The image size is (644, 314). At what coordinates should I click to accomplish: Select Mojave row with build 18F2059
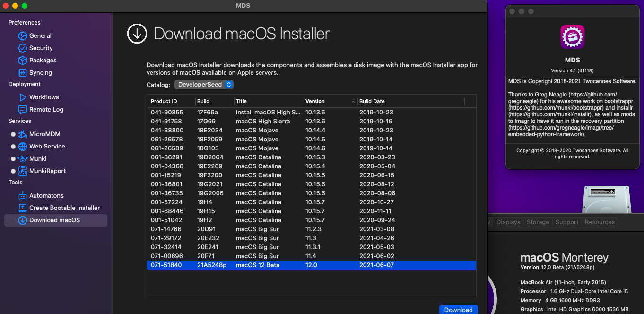pos(312,139)
